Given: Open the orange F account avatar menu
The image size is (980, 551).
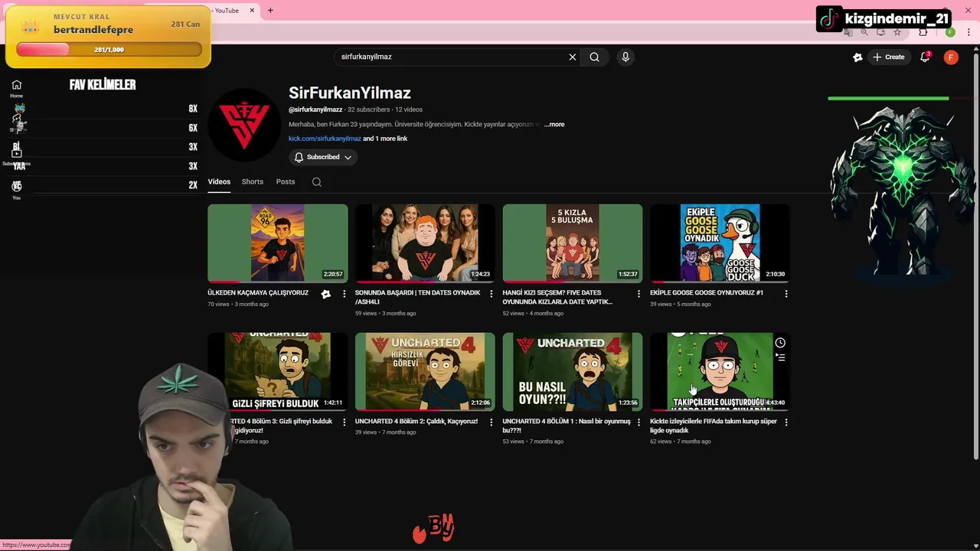Looking at the screenshot, I should pyautogui.click(x=951, y=57).
